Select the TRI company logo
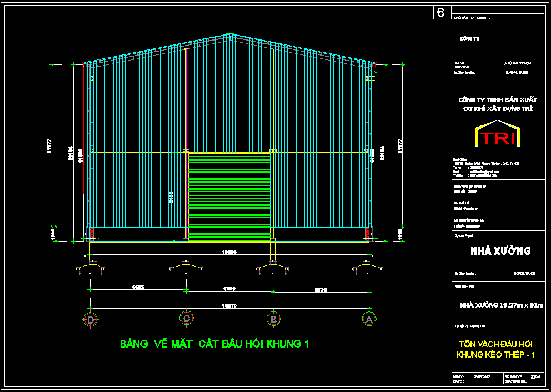Viewport: 551px width, 392px height. pos(497,133)
